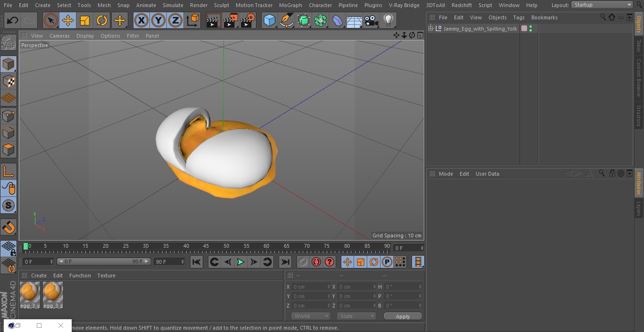Select the spline Pen tool icon
644x332 pixels.
click(x=287, y=20)
